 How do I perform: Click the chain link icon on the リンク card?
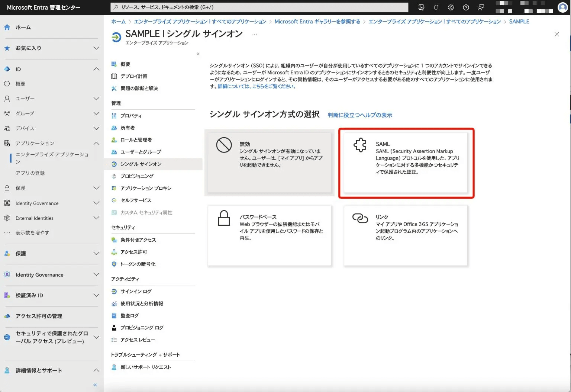pyautogui.click(x=360, y=218)
